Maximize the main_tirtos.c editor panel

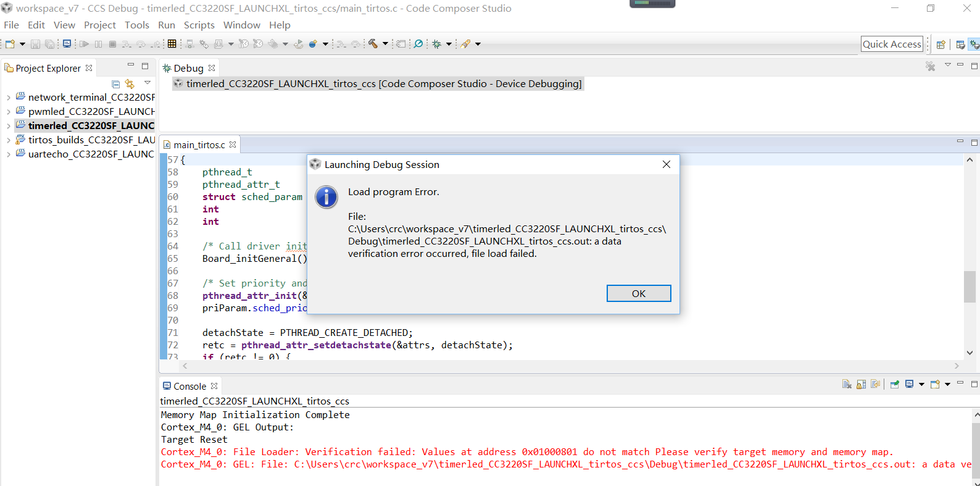pos(974,142)
